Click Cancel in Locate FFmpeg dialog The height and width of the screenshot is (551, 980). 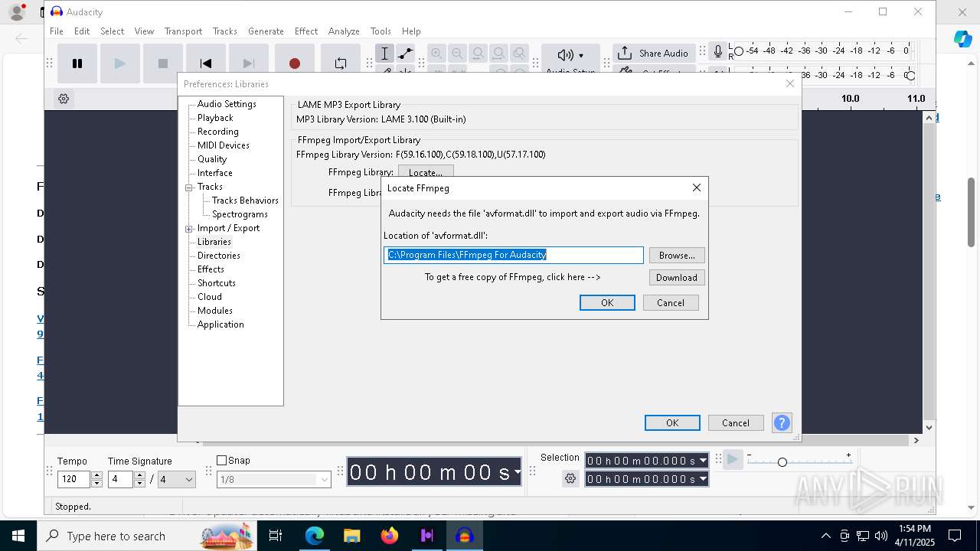tap(671, 303)
